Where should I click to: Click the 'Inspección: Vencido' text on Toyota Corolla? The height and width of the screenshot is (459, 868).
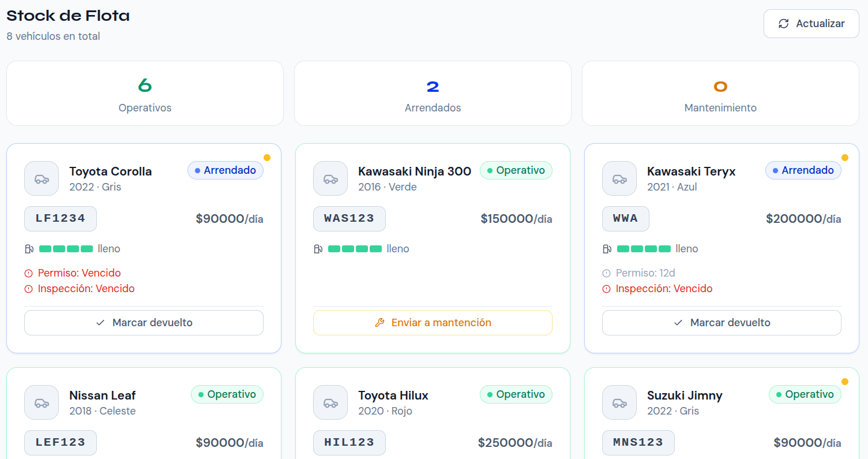coord(87,289)
